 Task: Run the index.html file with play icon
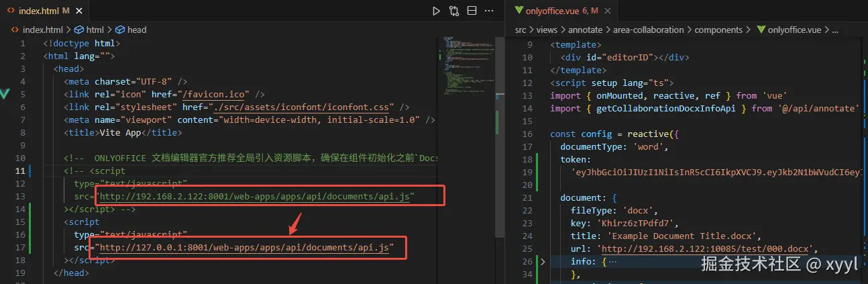[437, 11]
